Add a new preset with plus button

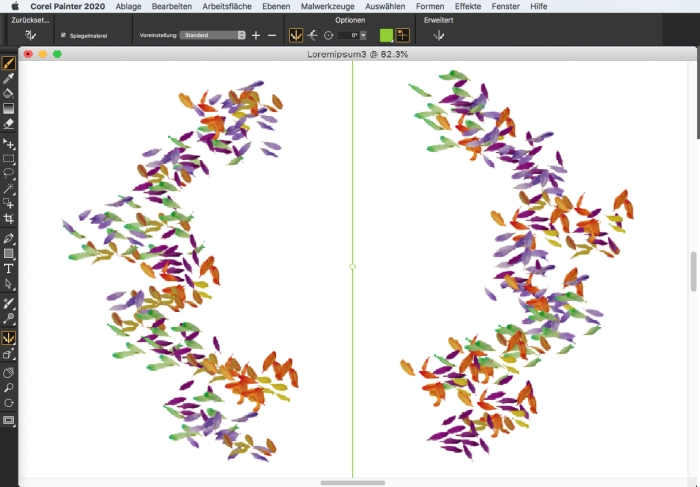(256, 35)
